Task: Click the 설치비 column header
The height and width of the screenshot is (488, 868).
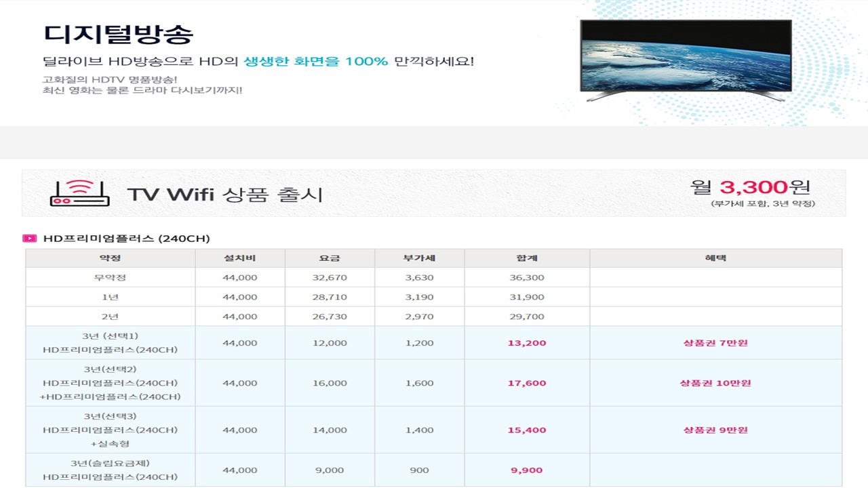Action: pos(240,258)
